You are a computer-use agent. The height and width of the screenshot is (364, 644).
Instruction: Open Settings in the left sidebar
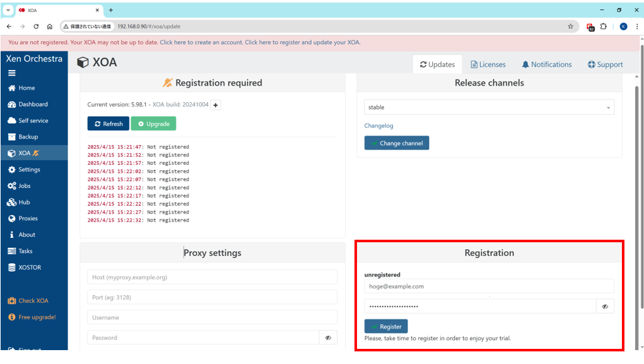pyautogui.click(x=28, y=170)
